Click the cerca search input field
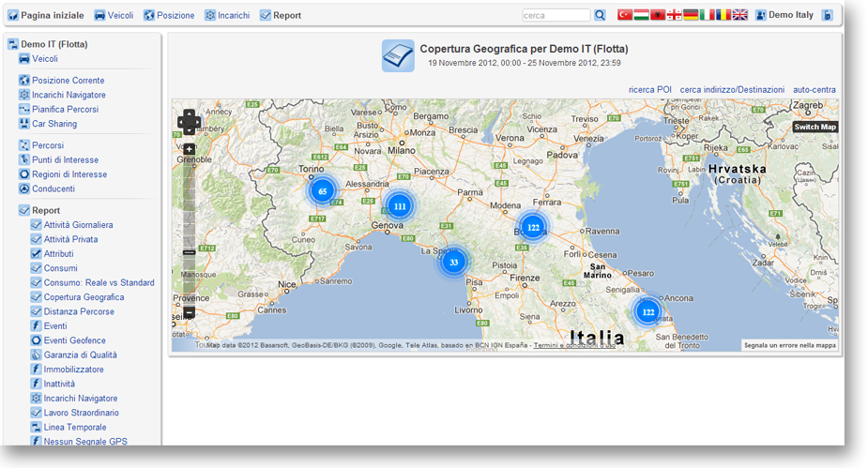 pos(556,16)
